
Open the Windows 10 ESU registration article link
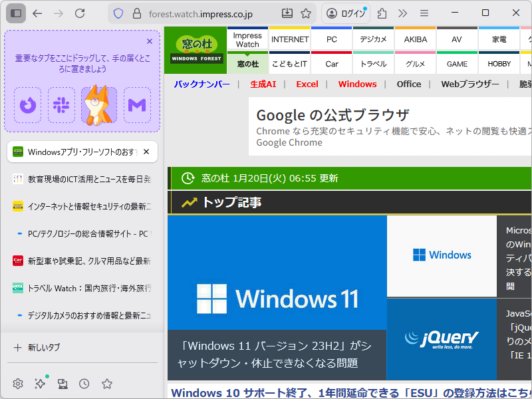pos(346,392)
